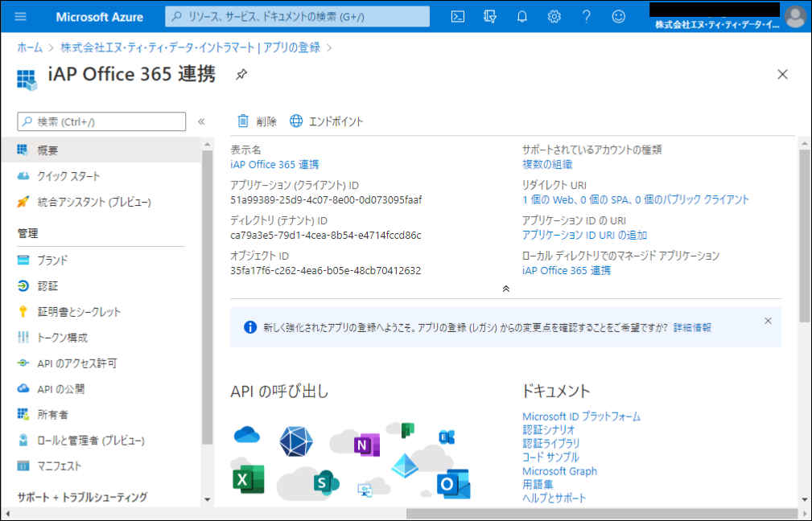Click the Outlook icon in API graphic
Viewport: 812px width, 521px height.
[453, 484]
